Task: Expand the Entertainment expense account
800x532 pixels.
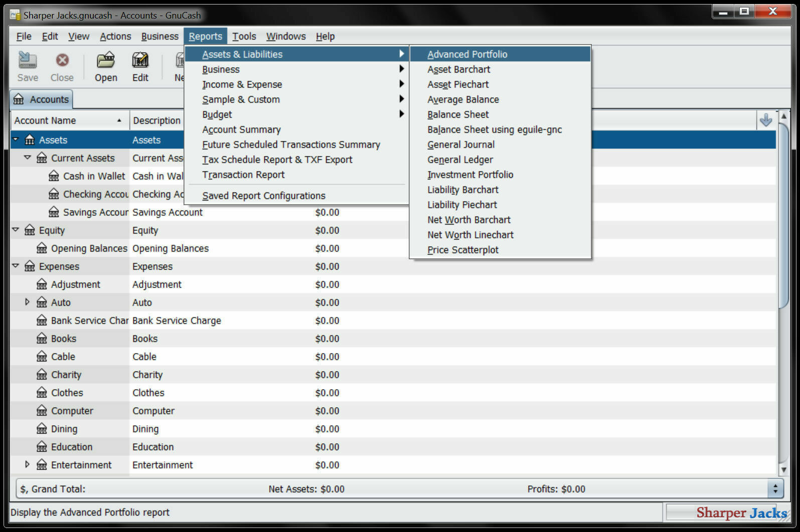Action: point(28,464)
